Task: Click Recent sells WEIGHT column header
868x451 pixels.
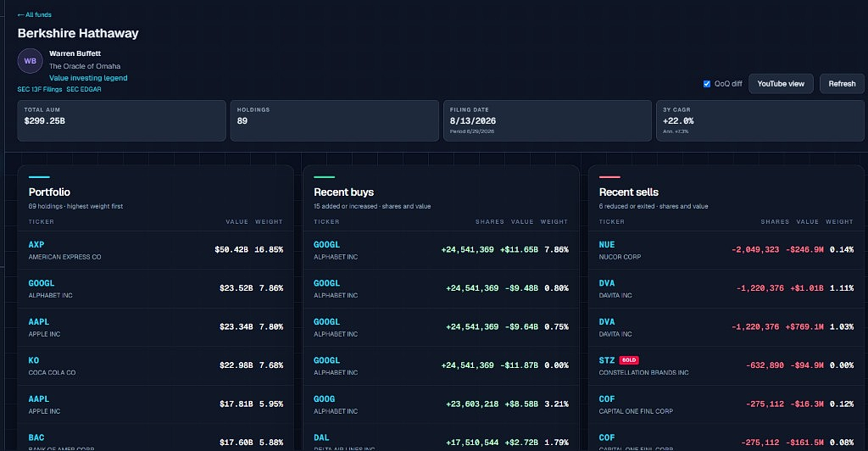Action: click(839, 222)
